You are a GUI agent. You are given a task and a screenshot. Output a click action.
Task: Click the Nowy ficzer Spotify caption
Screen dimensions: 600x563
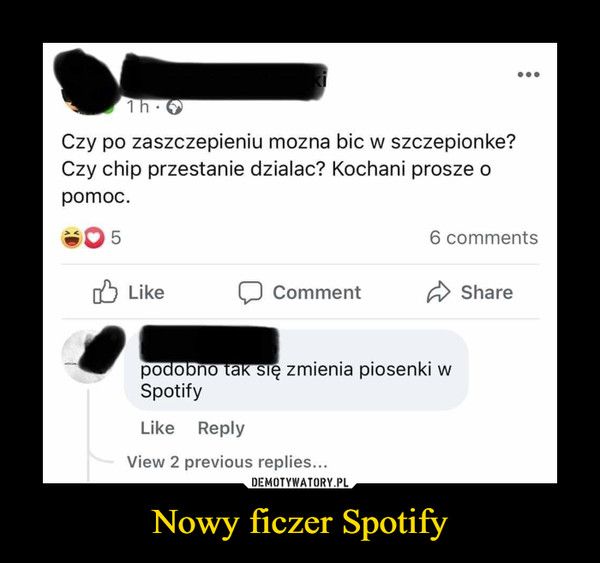[300, 522]
